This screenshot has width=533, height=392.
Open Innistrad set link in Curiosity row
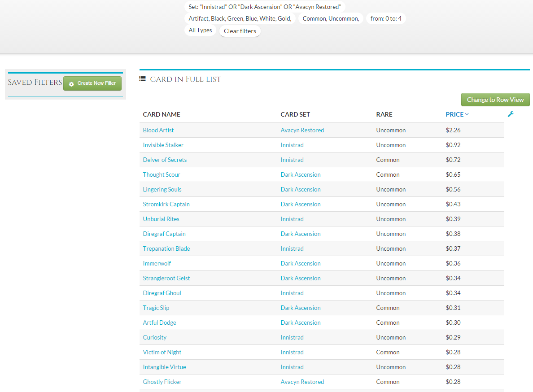tap(292, 337)
